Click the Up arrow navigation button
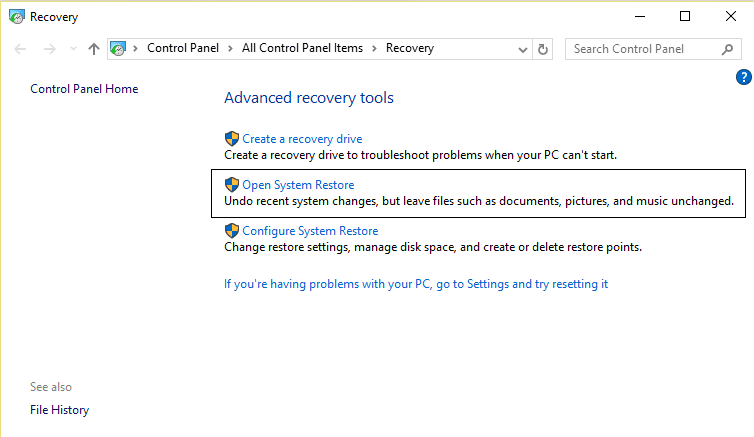 94,49
